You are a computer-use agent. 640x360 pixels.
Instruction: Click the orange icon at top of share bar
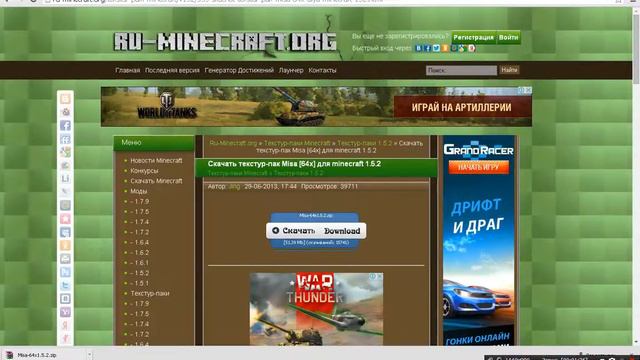(65, 99)
